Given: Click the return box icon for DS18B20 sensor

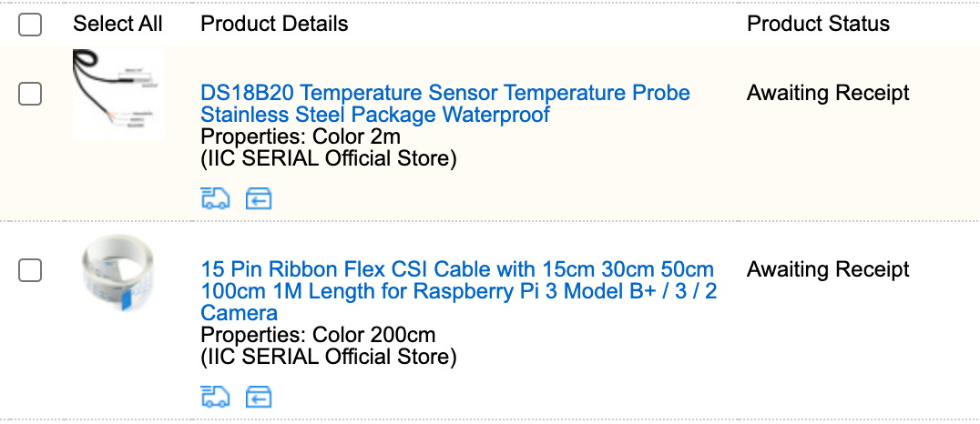Looking at the screenshot, I should [x=259, y=198].
